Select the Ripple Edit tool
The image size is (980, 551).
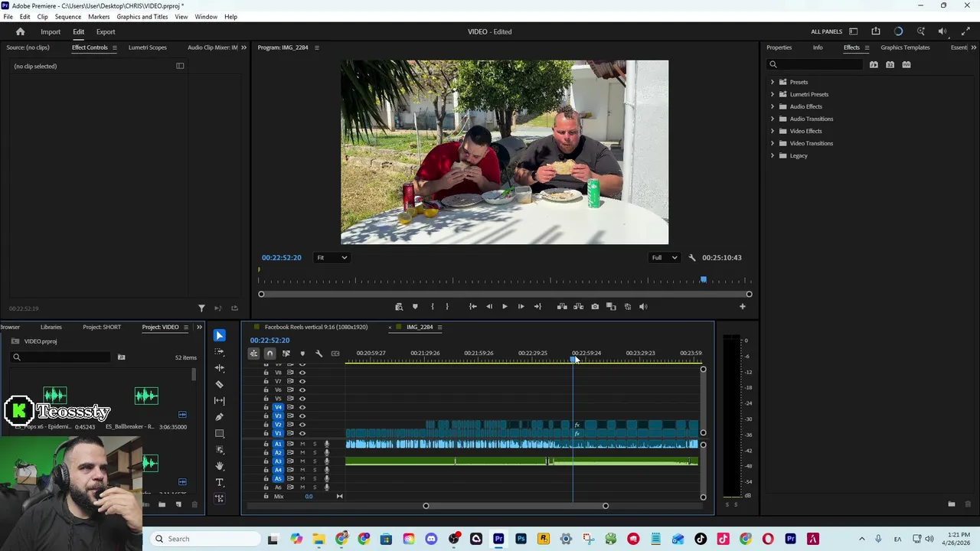(x=220, y=368)
